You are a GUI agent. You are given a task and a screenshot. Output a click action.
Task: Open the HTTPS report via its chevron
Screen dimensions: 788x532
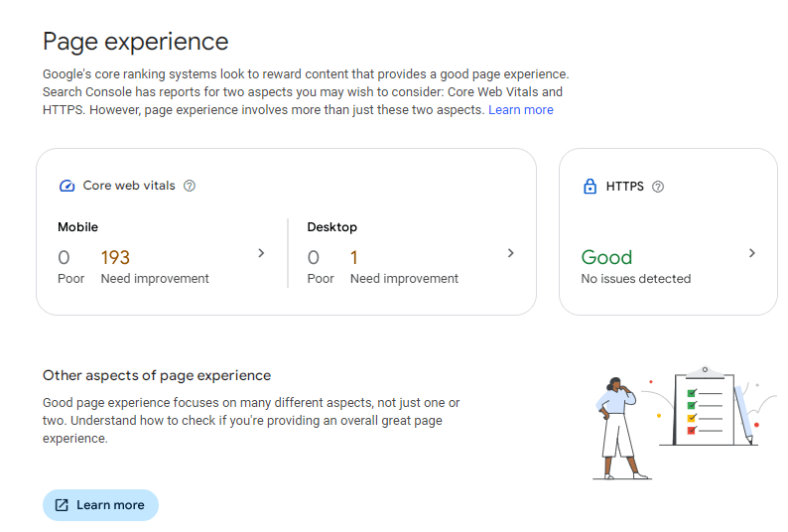[752, 253]
